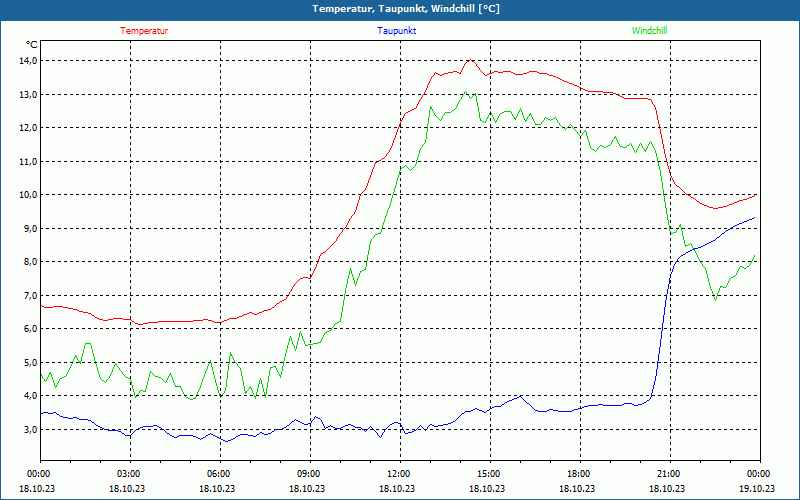The image size is (800, 500).
Task: Click the 18:00 time axis label
Action: coord(578,474)
